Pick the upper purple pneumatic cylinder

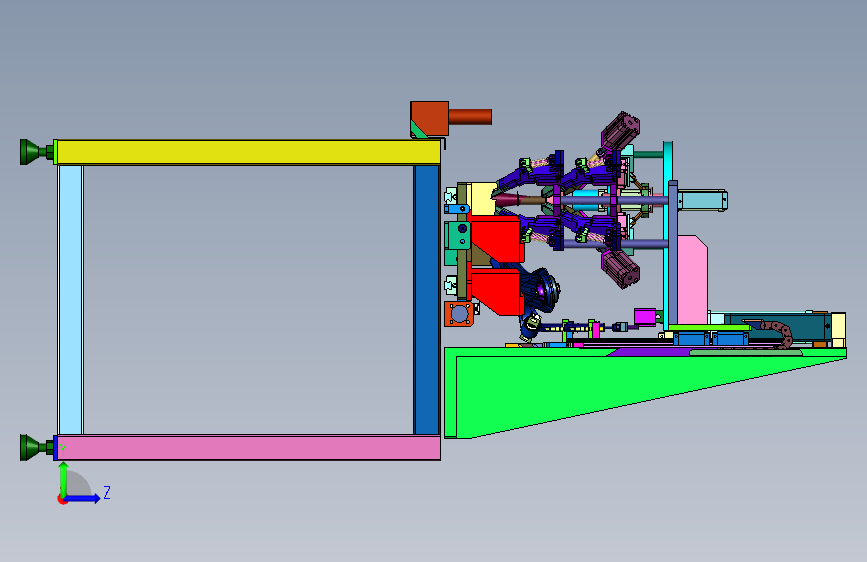pos(620,132)
